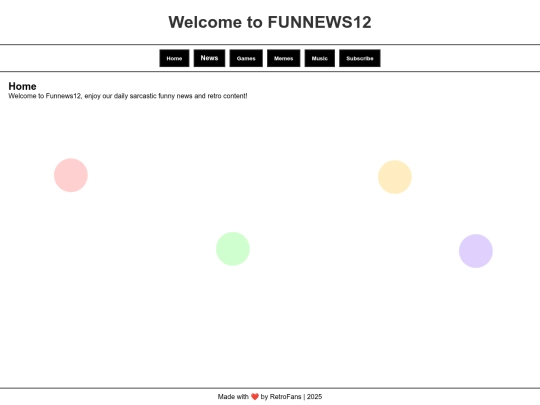The width and height of the screenshot is (540, 405).
Task: Click the orange floating circle
Action: click(395, 177)
